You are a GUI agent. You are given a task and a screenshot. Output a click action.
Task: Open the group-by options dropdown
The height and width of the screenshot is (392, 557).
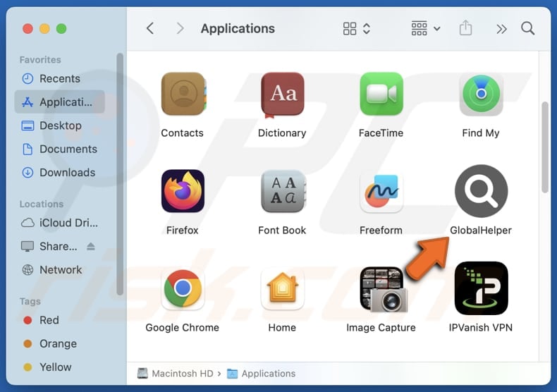pyautogui.click(x=426, y=28)
